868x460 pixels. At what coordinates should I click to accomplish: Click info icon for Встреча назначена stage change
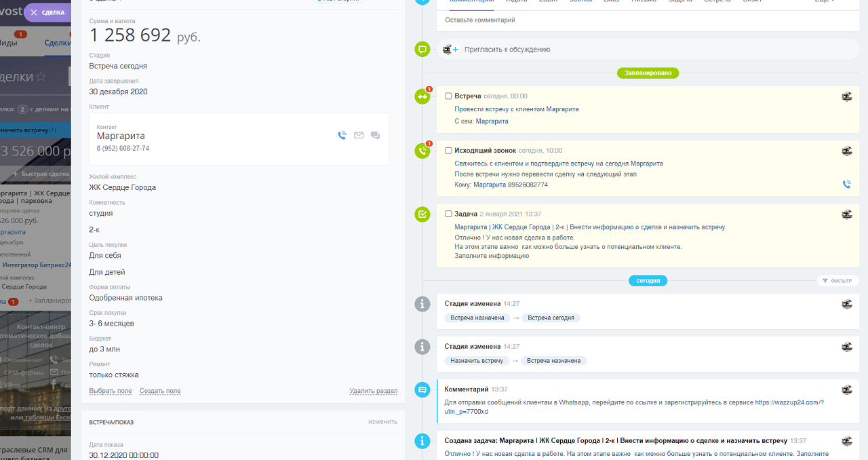[x=422, y=347]
